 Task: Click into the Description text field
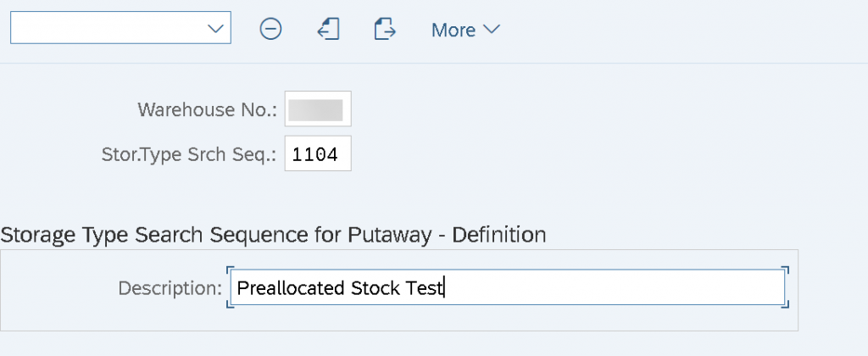(507, 287)
